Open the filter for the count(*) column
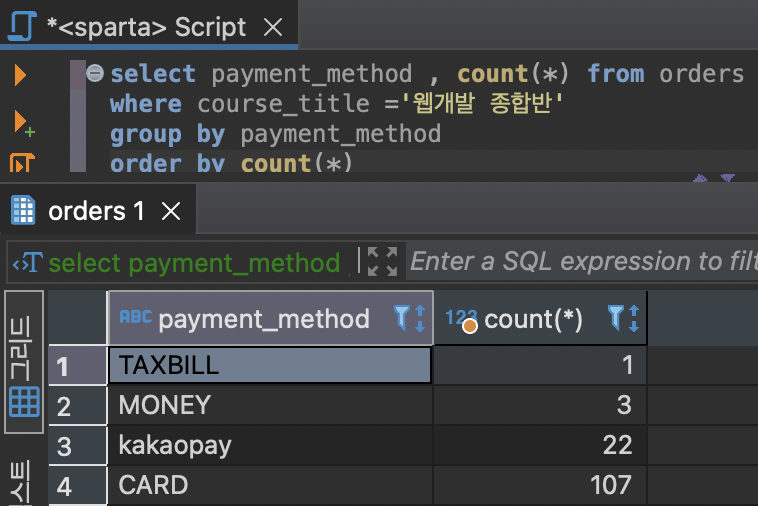The image size is (758, 506). pyautogui.click(x=615, y=318)
